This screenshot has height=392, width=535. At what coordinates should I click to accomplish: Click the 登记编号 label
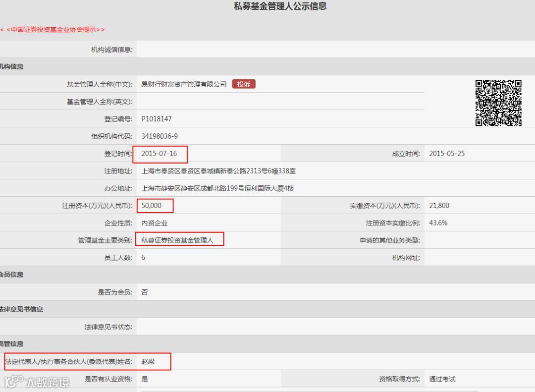point(118,119)
